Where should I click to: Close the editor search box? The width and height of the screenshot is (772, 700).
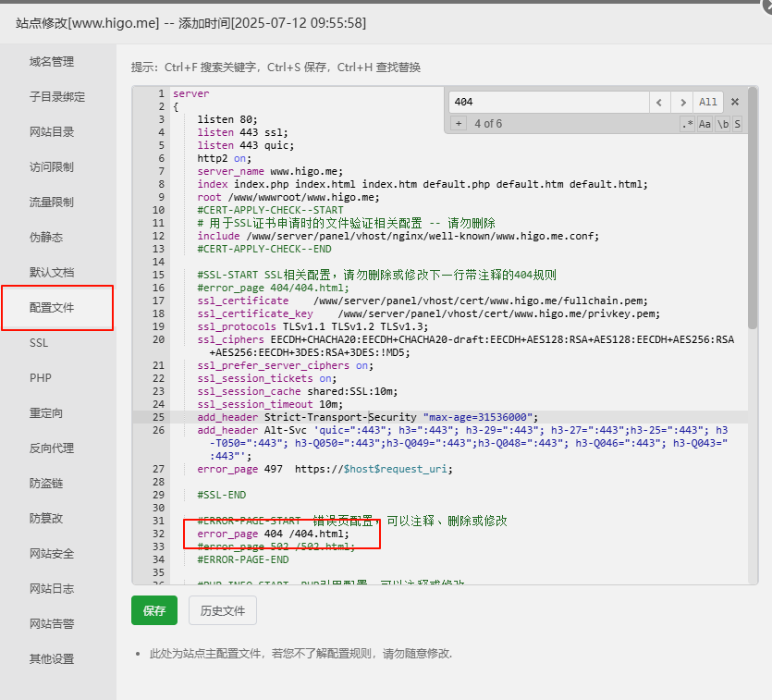735,102
